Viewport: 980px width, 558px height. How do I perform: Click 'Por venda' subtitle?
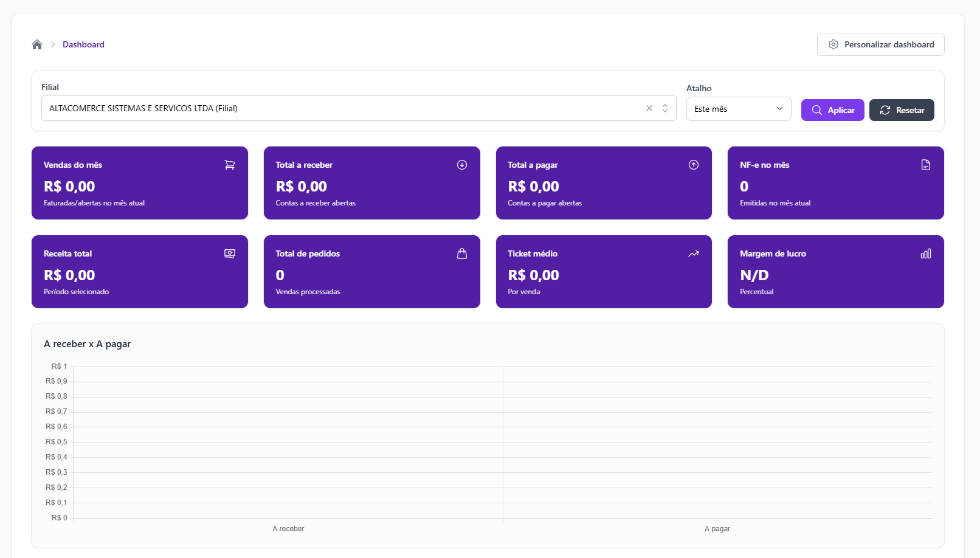click(x=524, y=292)
